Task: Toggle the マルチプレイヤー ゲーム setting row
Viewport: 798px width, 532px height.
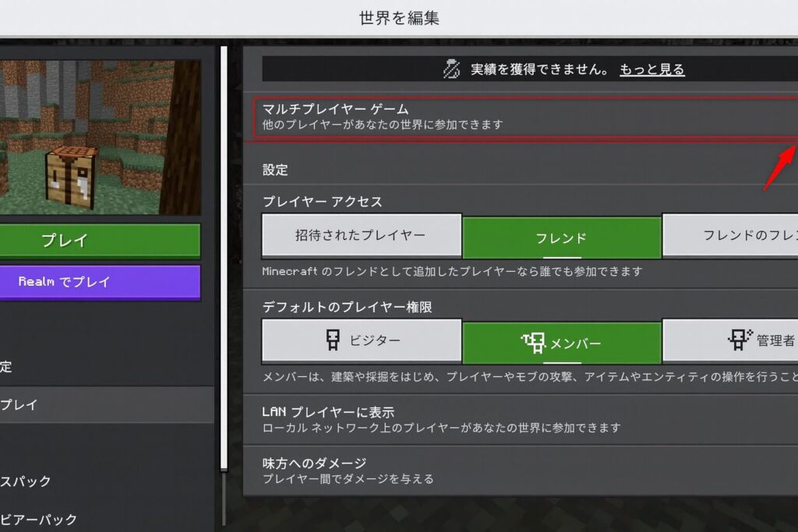Action: 526,117
